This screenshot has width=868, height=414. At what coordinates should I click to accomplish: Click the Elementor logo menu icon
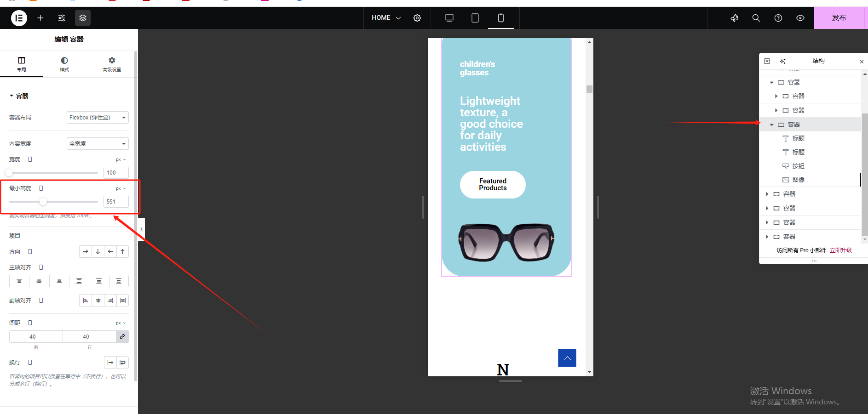19,18
